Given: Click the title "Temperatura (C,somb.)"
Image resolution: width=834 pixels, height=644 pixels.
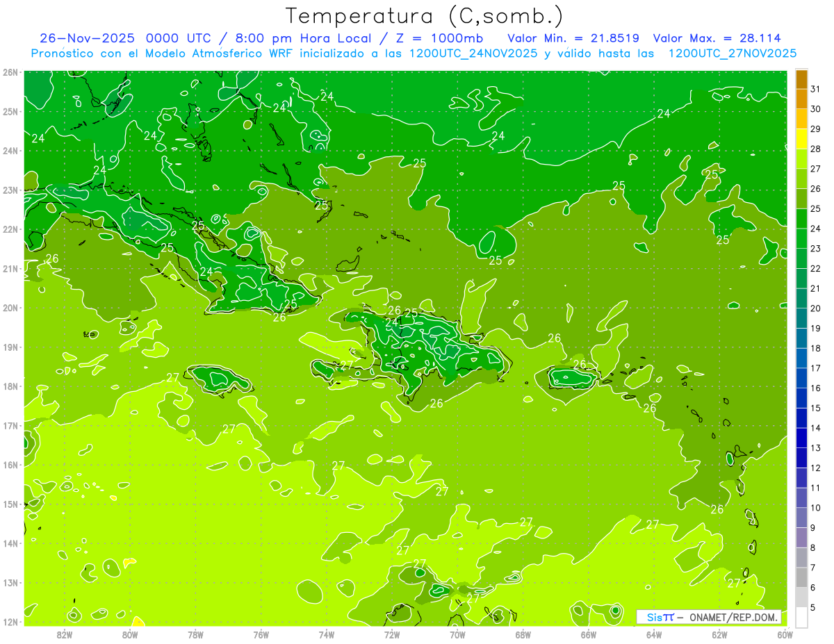Looking at the screenshot, I should pyautogui.click(x=425, y=17).
